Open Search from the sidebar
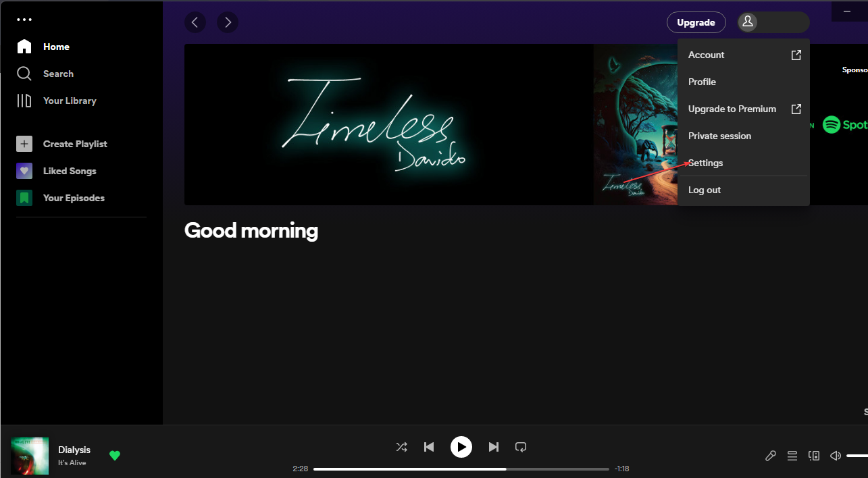Screen dimensions: 868x478 (45, 74)
